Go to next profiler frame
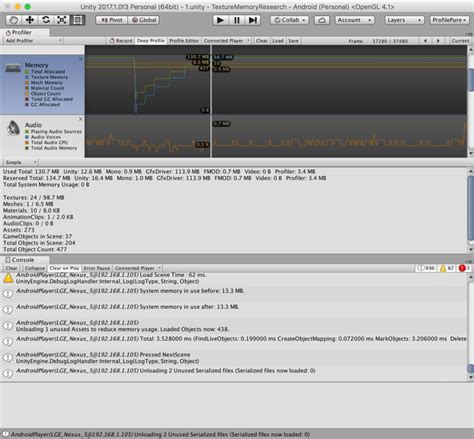This screenshot has width=474, height=439. tap(438, 41)
